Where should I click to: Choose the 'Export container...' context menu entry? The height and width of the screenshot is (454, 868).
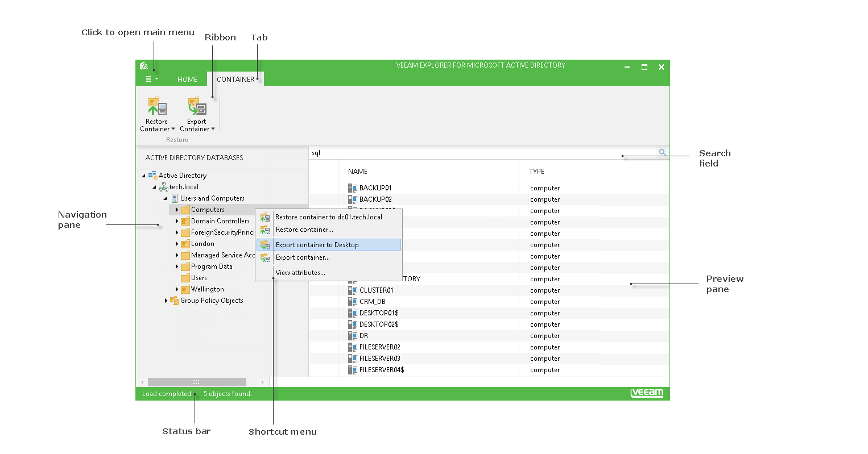coord(329,257)
